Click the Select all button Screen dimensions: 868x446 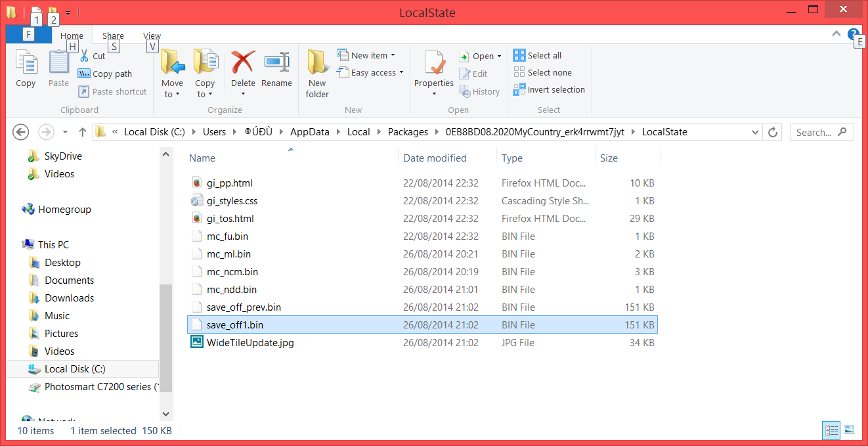538,56
